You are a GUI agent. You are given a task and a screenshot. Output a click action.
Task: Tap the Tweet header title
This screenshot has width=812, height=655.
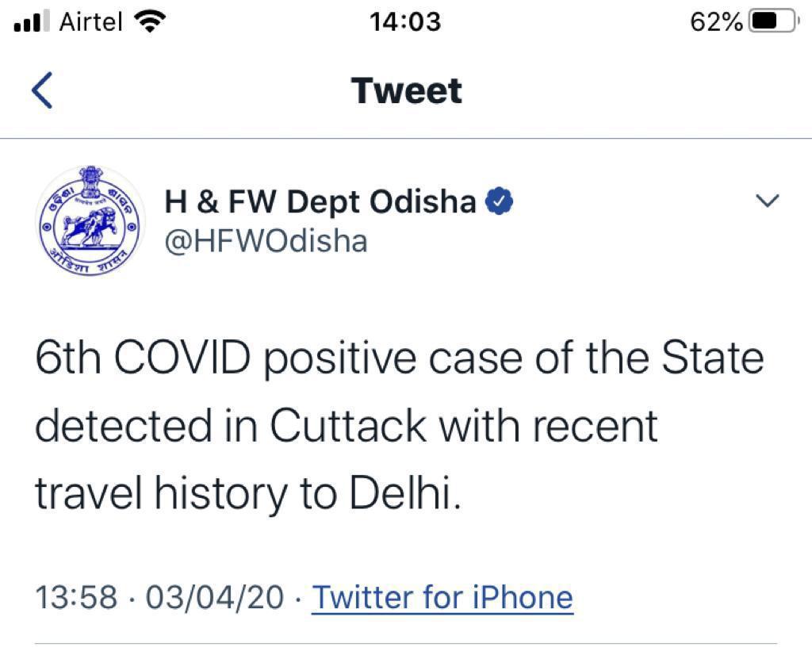(x=406, y=90)
